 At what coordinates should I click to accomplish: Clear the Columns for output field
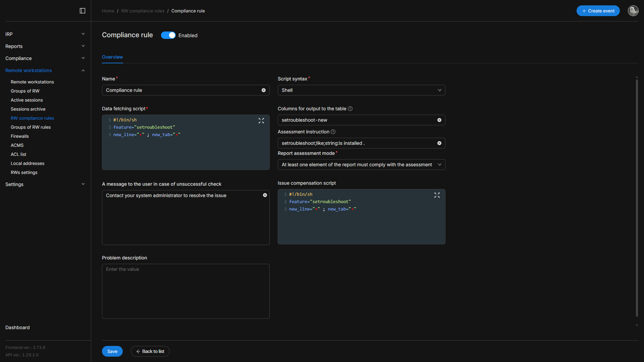439,120
